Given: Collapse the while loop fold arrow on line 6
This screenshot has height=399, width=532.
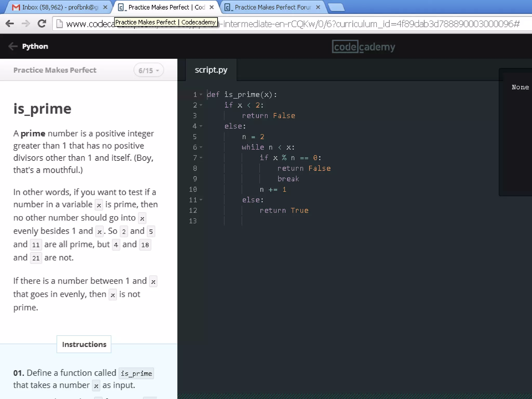Looking at the screenshot, I should tap(201, 147).
